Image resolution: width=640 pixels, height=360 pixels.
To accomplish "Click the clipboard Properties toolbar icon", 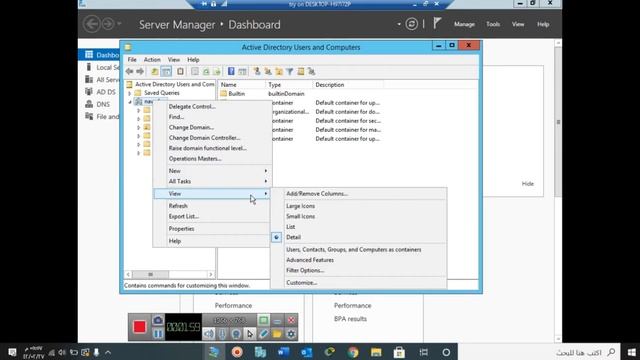I will [x=180, y=72].
